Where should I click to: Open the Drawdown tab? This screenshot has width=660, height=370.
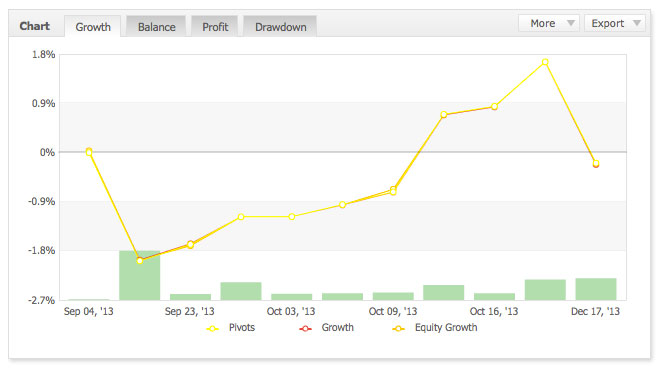coord(280,27)
